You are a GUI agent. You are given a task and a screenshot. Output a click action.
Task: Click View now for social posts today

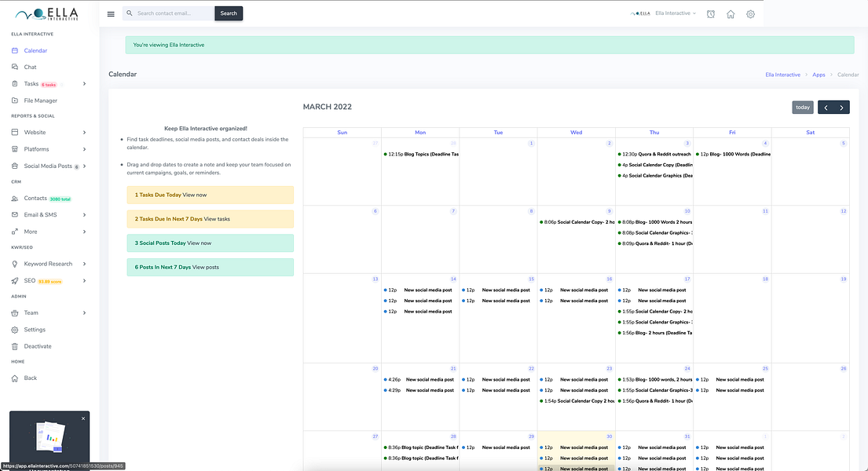tap(200, 243)
